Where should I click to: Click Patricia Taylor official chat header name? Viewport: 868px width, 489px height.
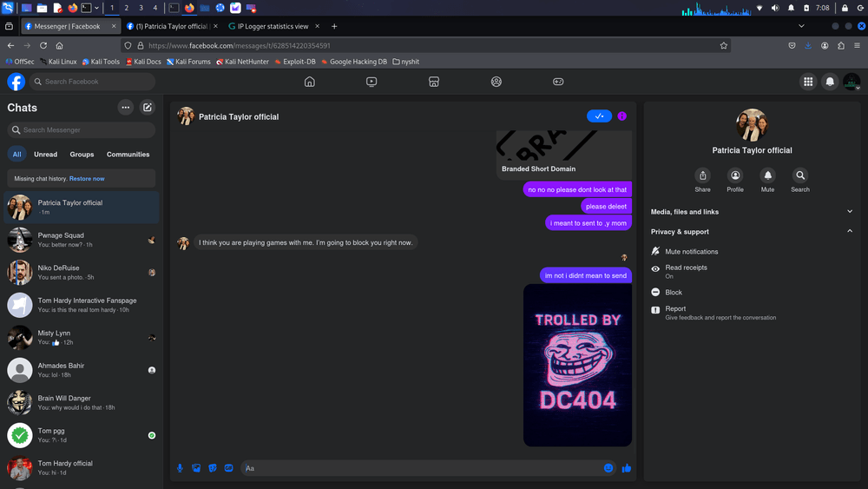(x=239, y=117)
